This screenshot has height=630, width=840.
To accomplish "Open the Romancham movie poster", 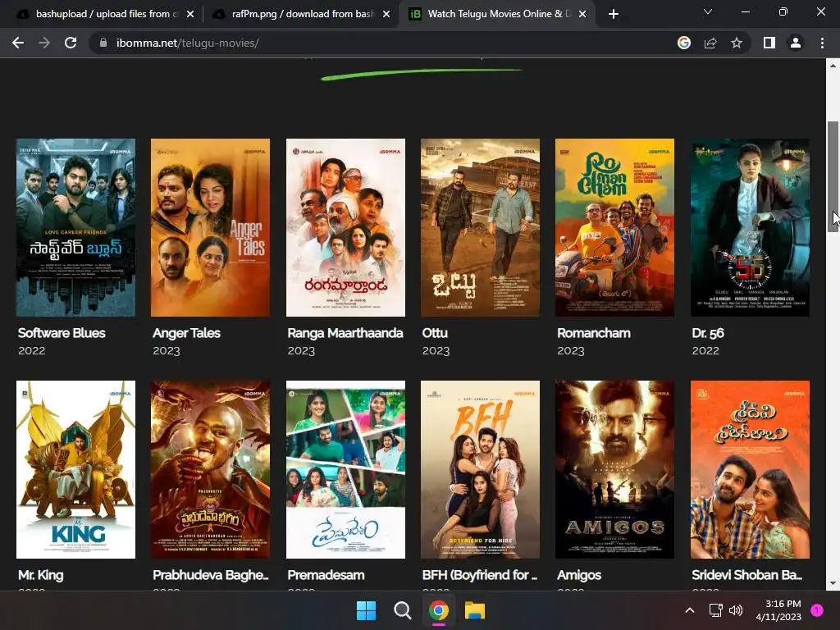I will [615, 228].
